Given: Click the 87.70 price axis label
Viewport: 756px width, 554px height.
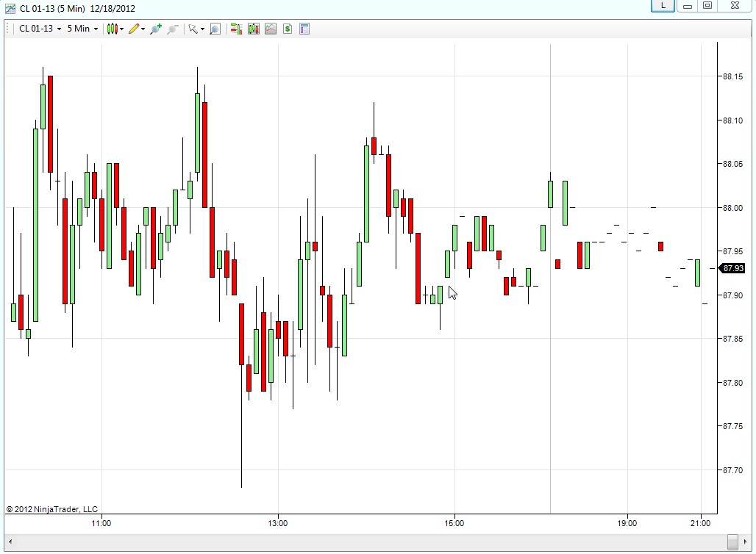Looking at the screenshot, I should [x=733, y=470].
